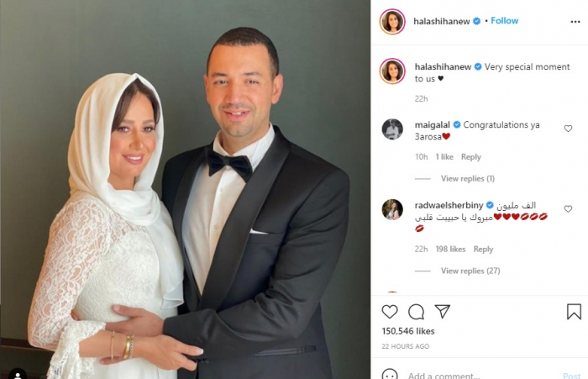The image size is (588, 379).
Task: Reply to maigalal's comment
Action: [471, 157]
